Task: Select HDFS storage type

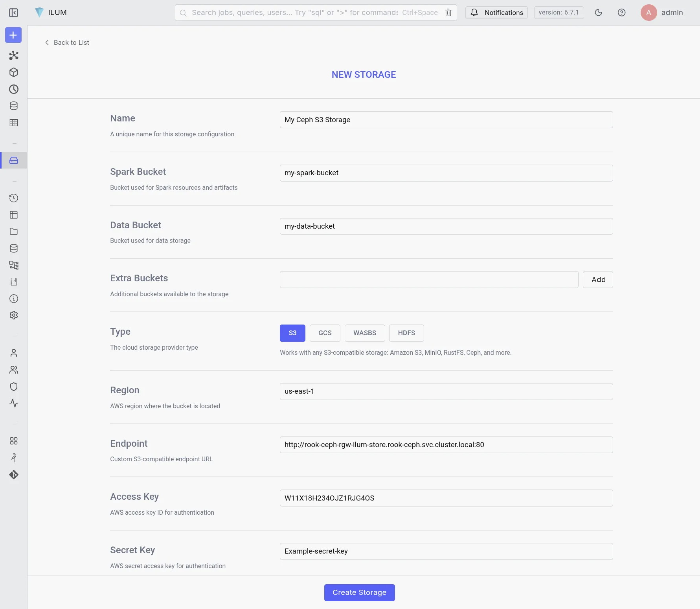Action: [x=406, y=333]
